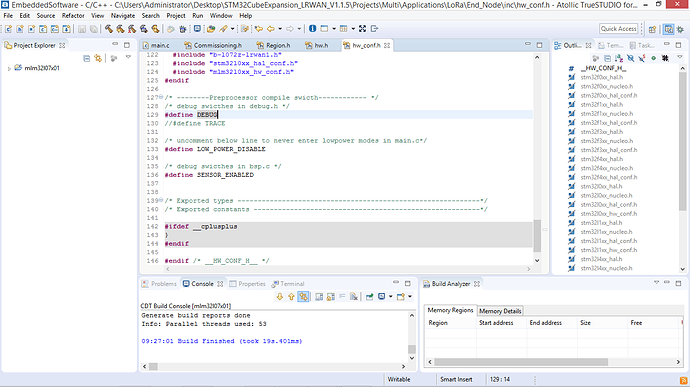This screenshot has width=690, height=387.
Task: Open the Back history dropdown arrow
Action: [x=280, y=29]
